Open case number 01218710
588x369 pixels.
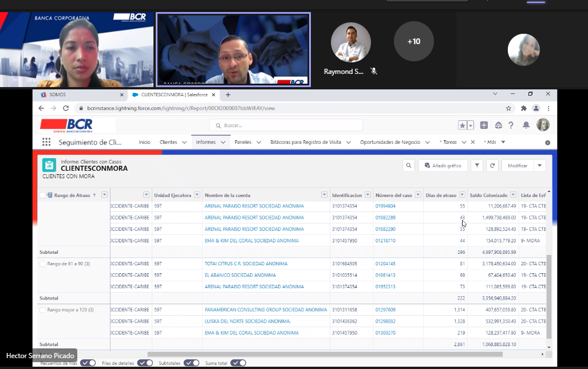385,241
